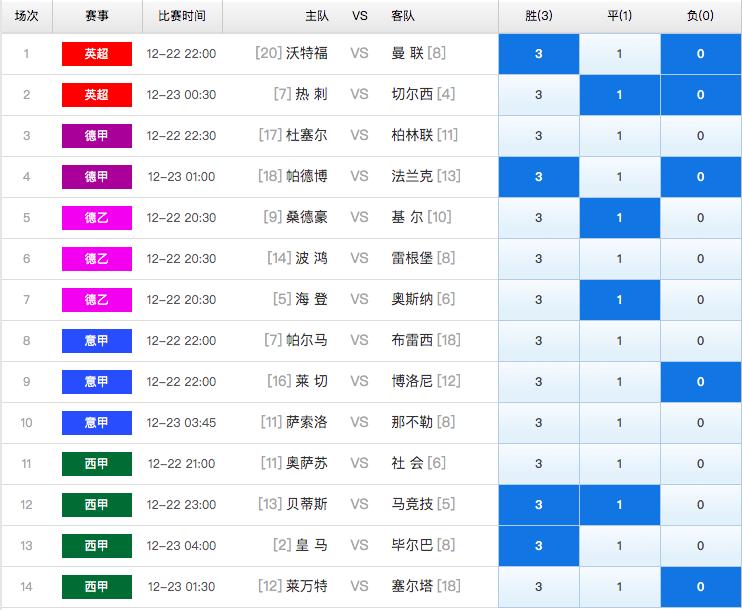Select loss (0) for 萨索洛 vs 那不勒

point(701,423)
